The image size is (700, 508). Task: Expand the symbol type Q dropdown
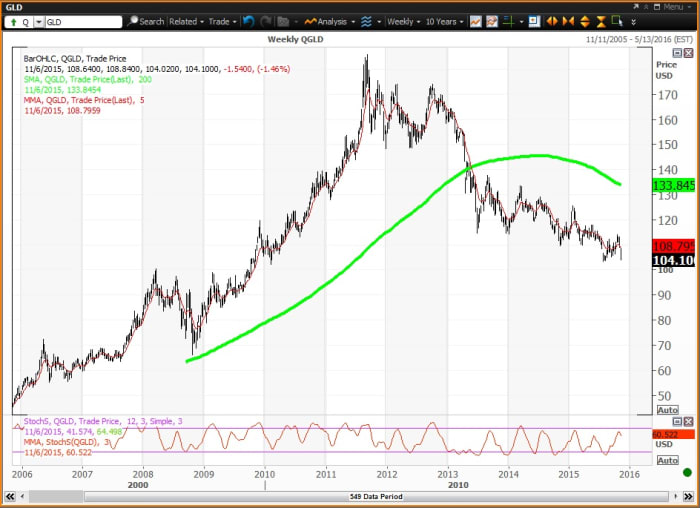click(x=16, y=21)
